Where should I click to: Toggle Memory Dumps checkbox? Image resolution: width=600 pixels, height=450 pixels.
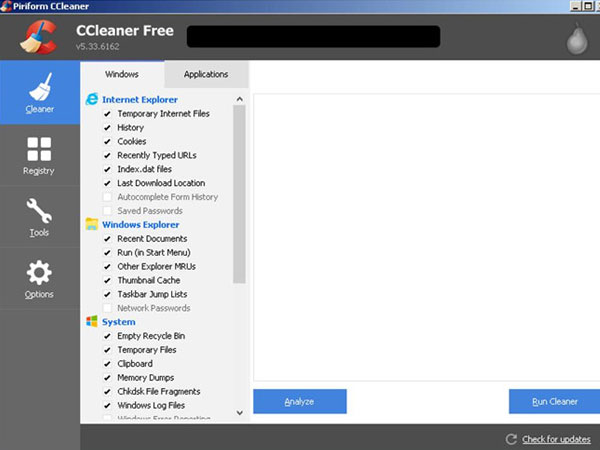[x=108, y=378]
